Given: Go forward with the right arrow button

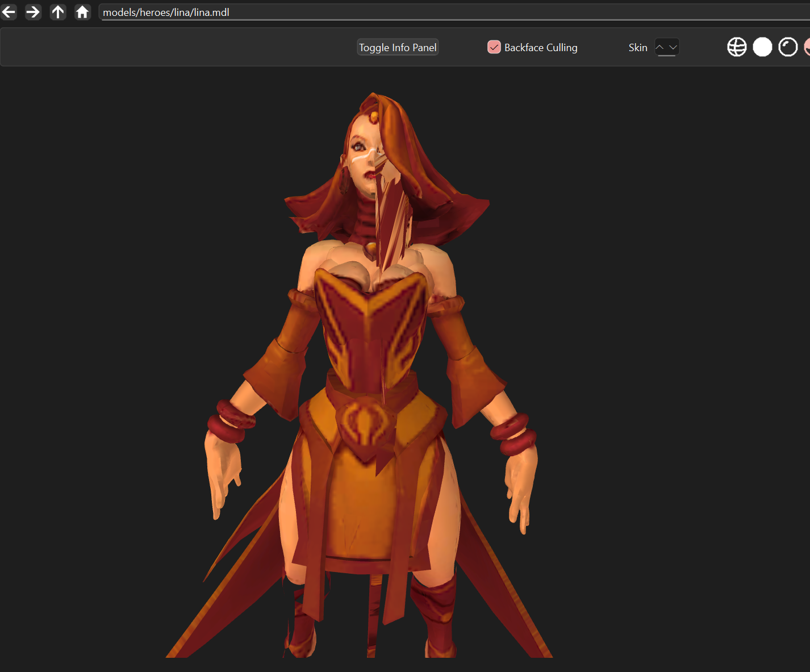Looking at the screenshot, I should click(x=33, y=12).
